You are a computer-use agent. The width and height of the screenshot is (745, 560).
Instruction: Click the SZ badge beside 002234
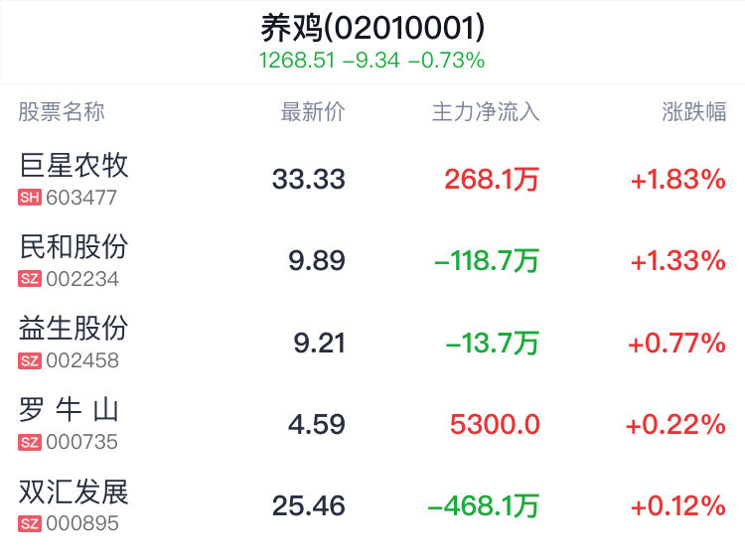[30, 279]
